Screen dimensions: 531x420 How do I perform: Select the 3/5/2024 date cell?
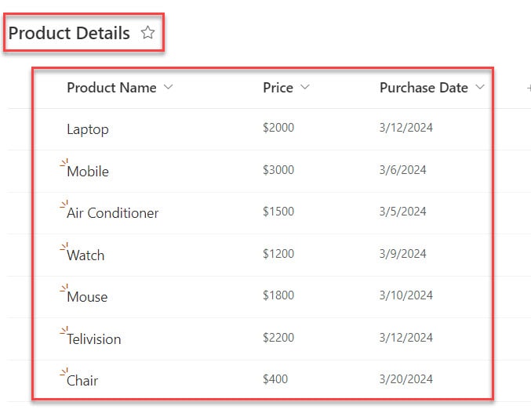[402, 212]
